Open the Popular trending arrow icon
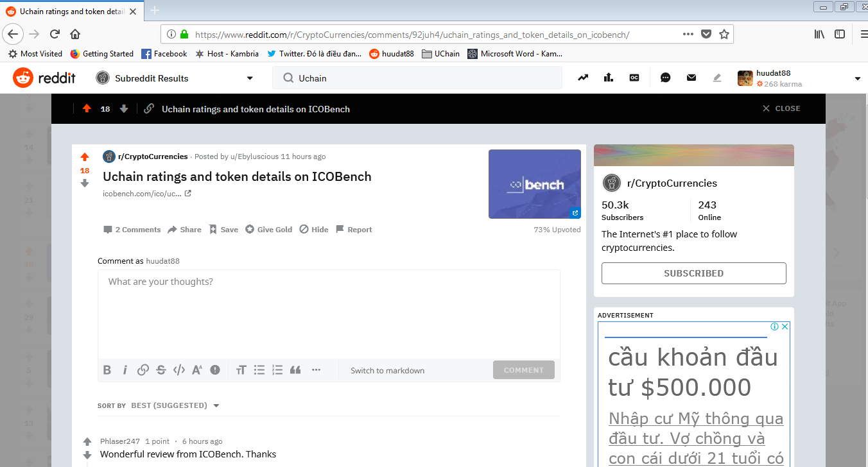Screen dimensions: 868x467 tap(583, 78)
